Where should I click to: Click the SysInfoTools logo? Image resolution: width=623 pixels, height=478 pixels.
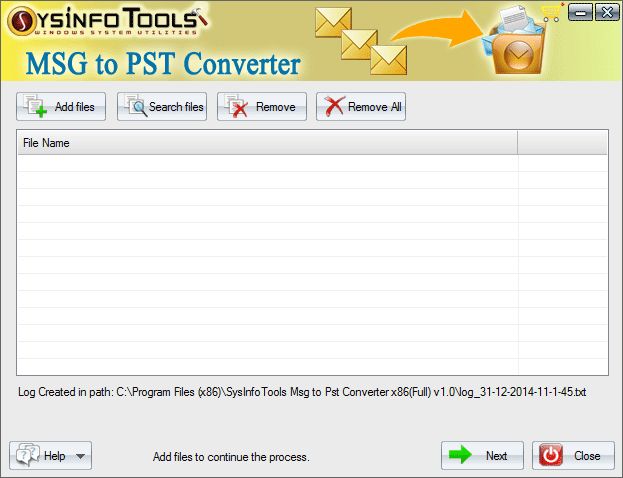107,21
